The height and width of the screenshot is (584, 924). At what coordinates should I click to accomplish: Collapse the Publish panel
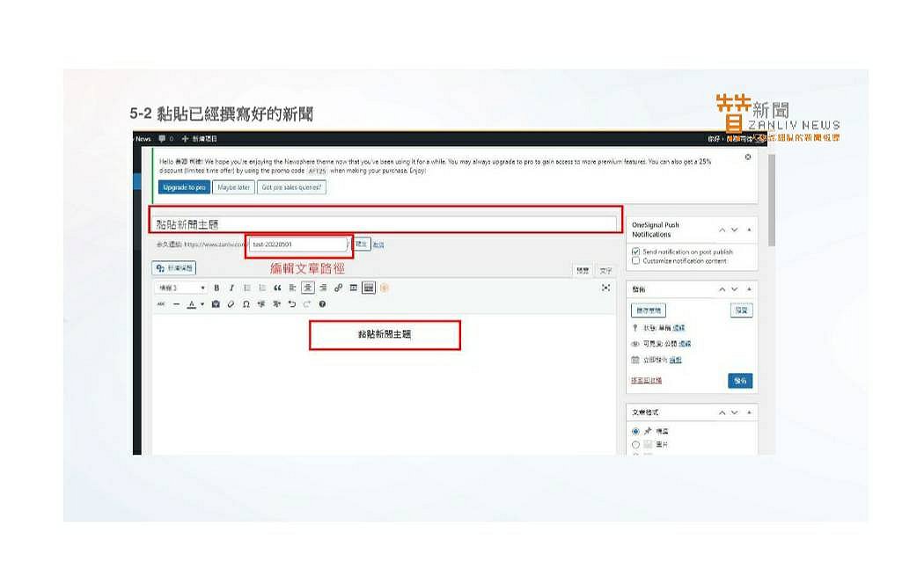point(749,289)
